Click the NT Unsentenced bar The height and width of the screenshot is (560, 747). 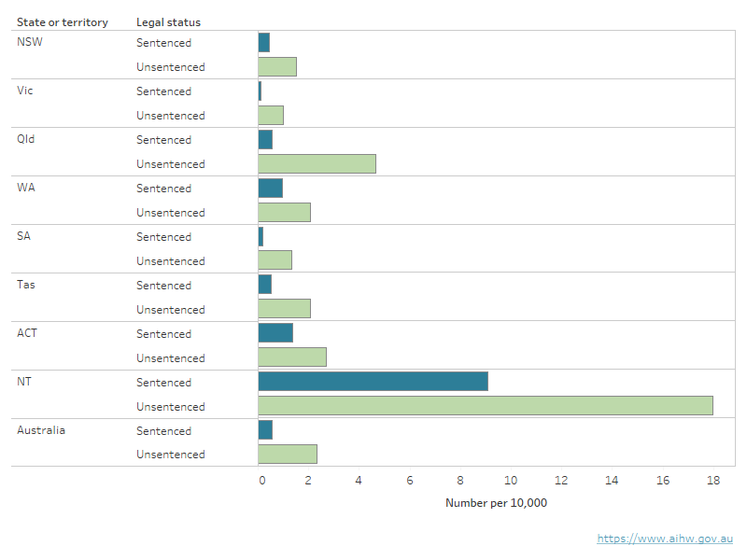pyautogui.click(x=486, y=406)
